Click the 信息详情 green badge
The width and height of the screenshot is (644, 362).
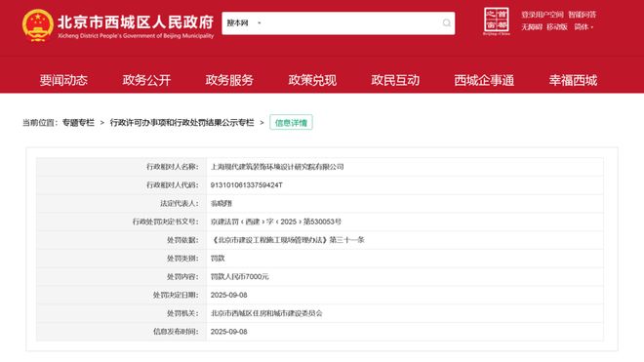pos(291,122)
